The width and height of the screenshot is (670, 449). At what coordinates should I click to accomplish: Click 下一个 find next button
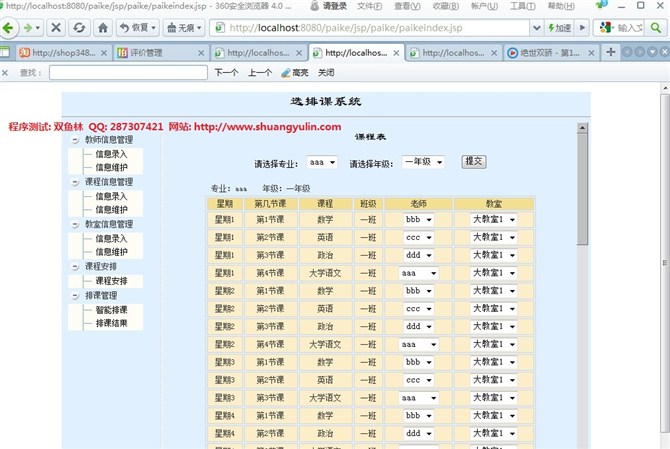pyautogui.click(x=226, y=73)
